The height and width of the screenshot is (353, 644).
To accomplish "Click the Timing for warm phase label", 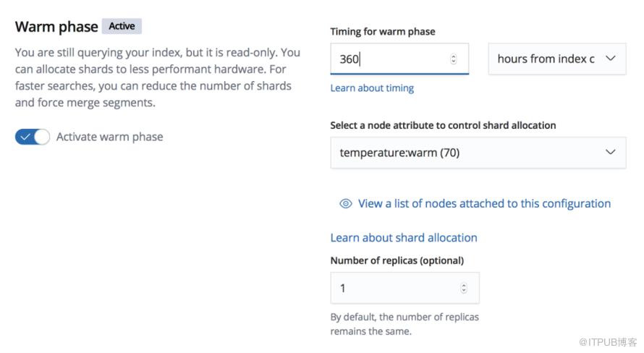I will 383,32.
